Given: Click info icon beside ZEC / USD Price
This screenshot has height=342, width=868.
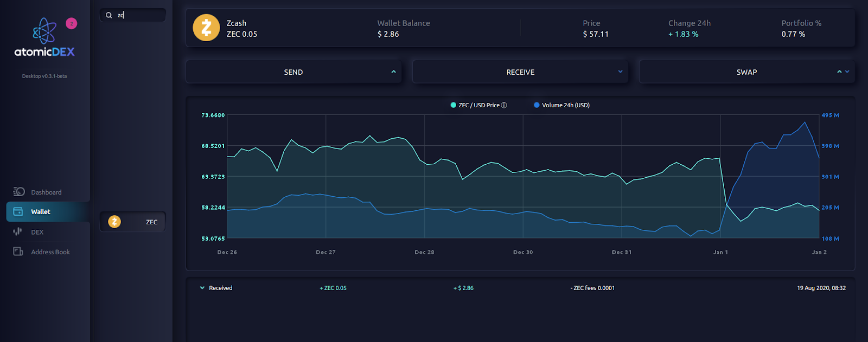Looking at the screenshot, I should pos(504,105).
